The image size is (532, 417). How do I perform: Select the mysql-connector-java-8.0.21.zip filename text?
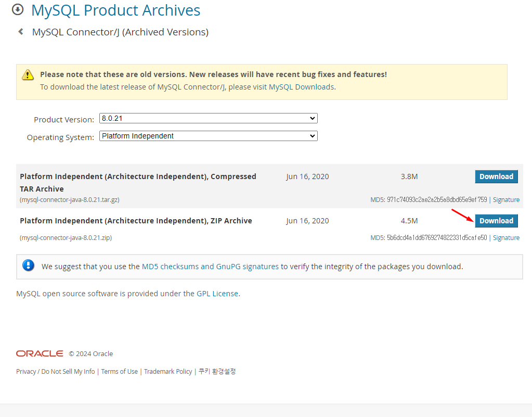[66, 238]
